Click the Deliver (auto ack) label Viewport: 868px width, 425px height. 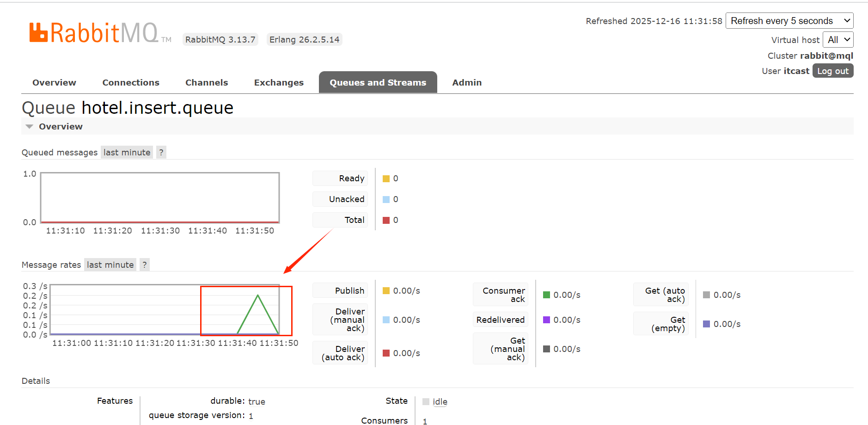point(341,353)
